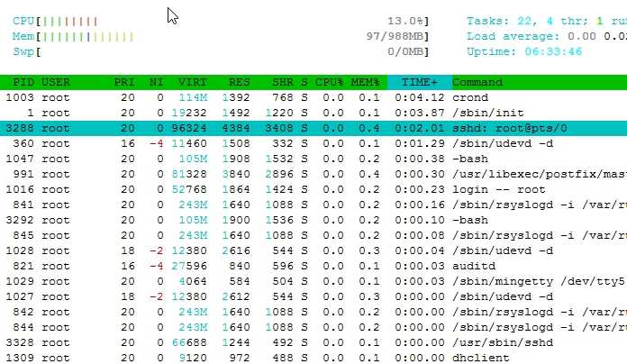Viewport: 627px width, 364px height.
Task: Click the Command column header
Action: 477,82
